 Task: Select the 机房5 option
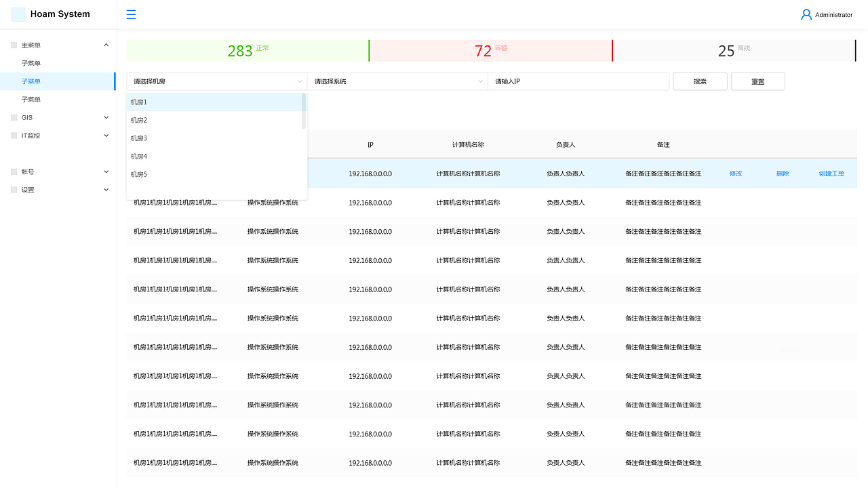point(214,174)
